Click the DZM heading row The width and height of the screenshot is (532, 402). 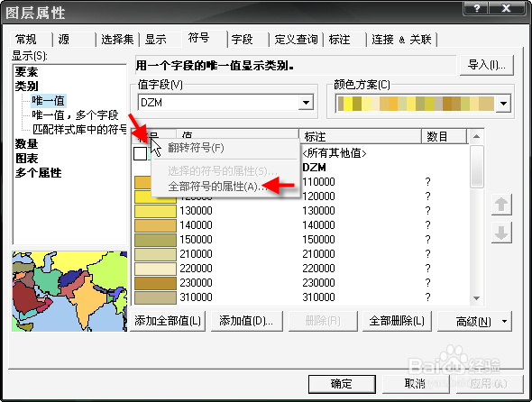(314, 168)
